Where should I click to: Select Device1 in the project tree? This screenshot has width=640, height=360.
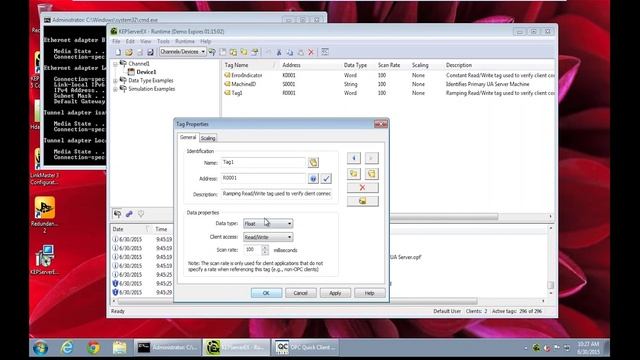coord(146,72)
